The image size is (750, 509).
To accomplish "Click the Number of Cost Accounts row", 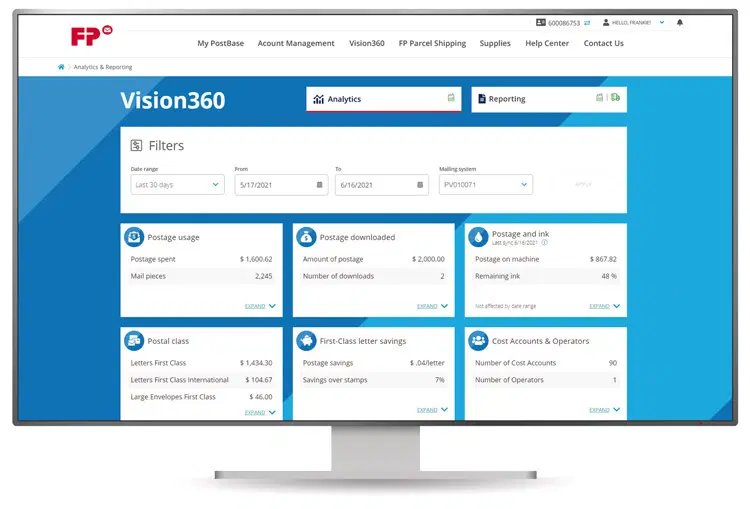I will coord(546,363).
